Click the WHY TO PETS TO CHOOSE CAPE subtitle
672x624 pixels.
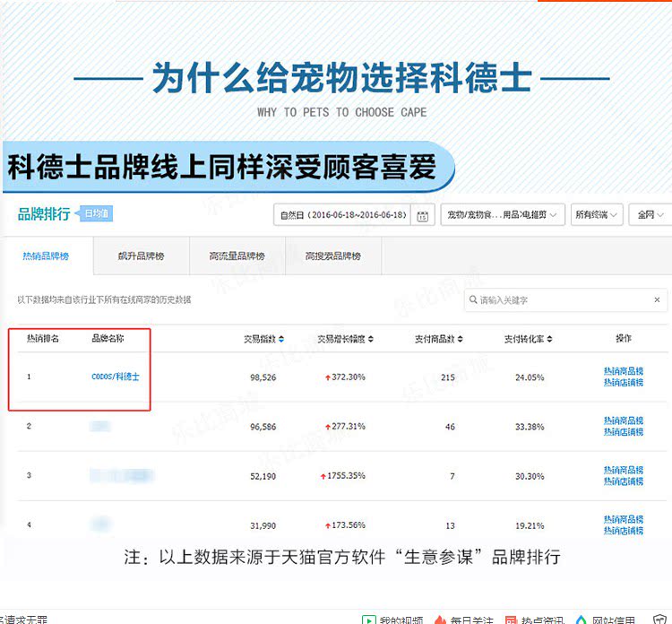point(341,112)
